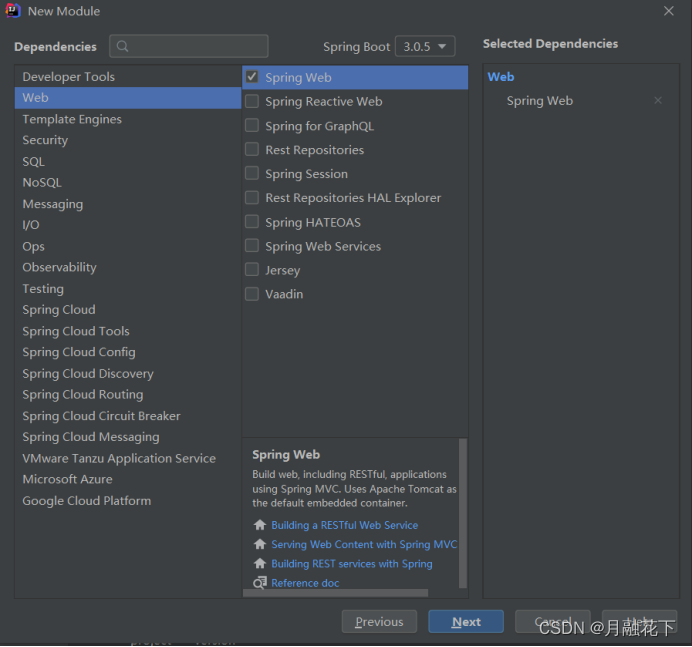The width and height of the screenshot is (692, 647).
Task: Check the Spring for GraphQL box
Action: [x=252, y=125]
